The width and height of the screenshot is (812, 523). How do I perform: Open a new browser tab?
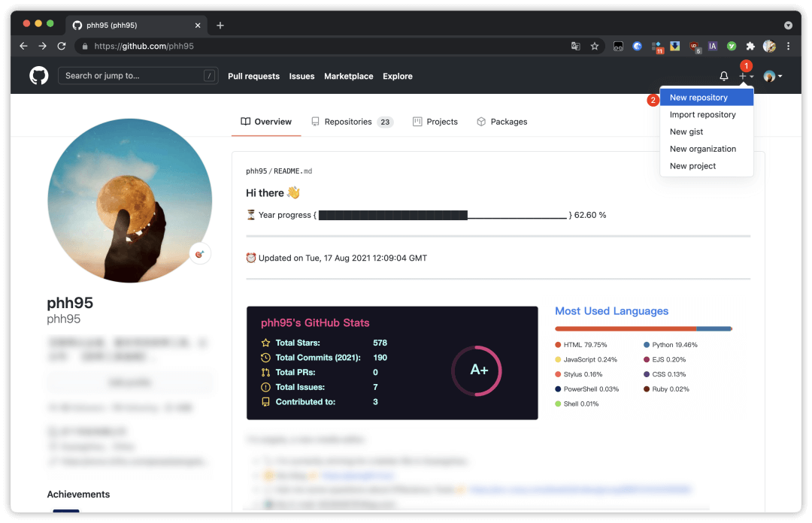[220, 25]
